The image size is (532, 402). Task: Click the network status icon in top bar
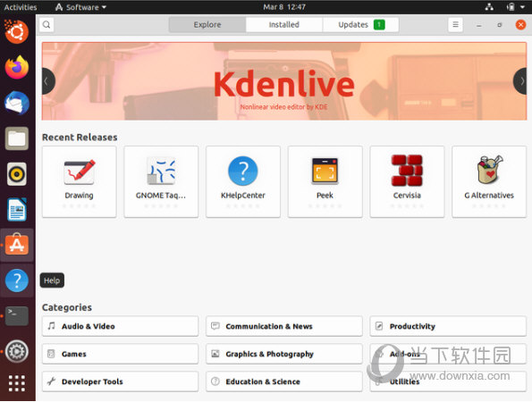[489, 7]
